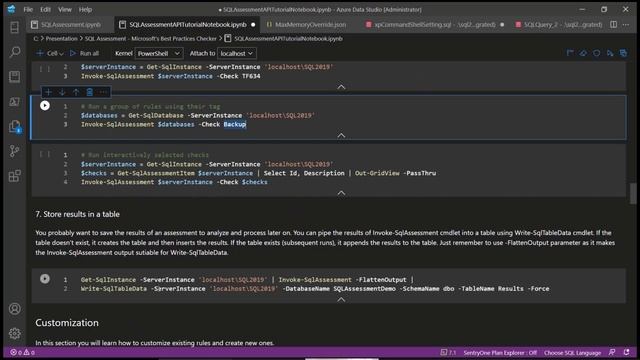Open the Edit menu

[45, 9]
